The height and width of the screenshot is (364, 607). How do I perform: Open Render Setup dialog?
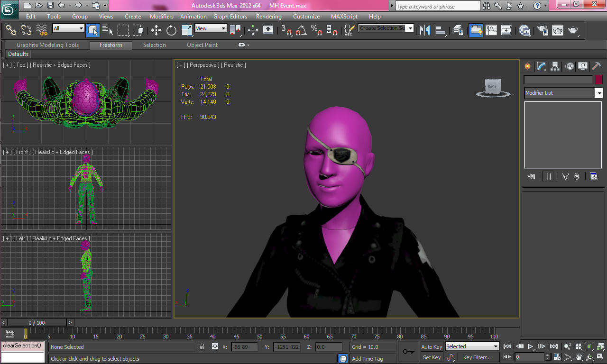542,30
